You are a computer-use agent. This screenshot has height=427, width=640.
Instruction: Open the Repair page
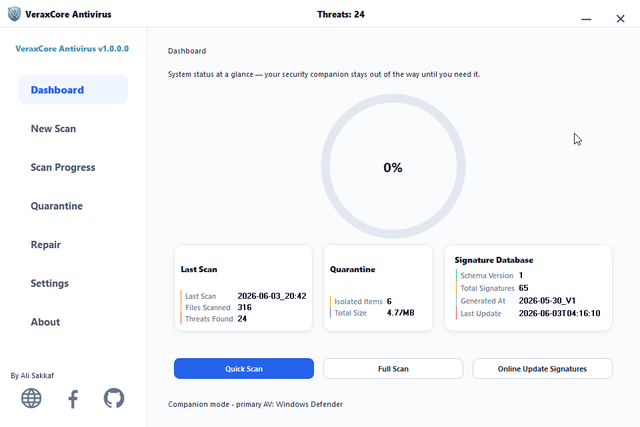(x=46, y=245)
